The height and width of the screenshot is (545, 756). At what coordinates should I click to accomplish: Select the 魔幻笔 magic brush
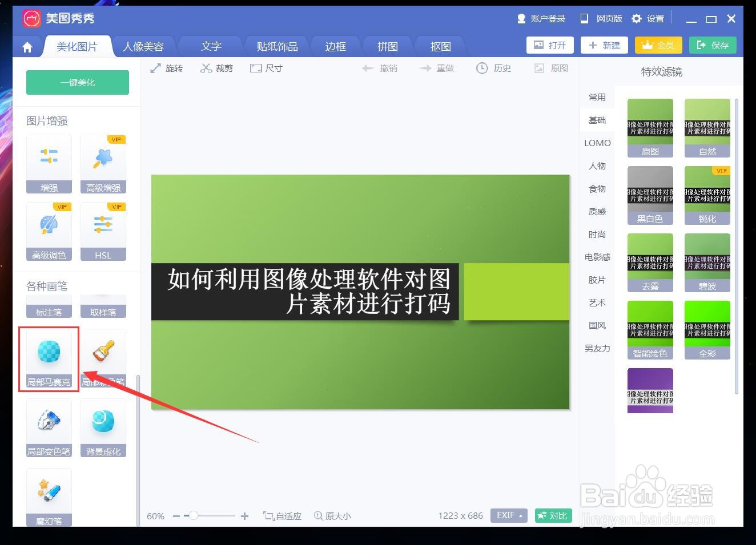tap(49, 497)
